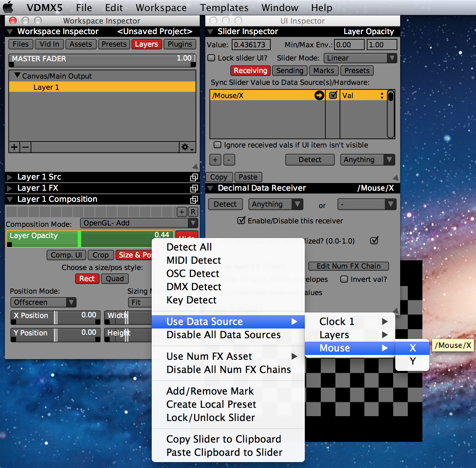
Task: Switch to the Files tab
Action: [21, 44]
